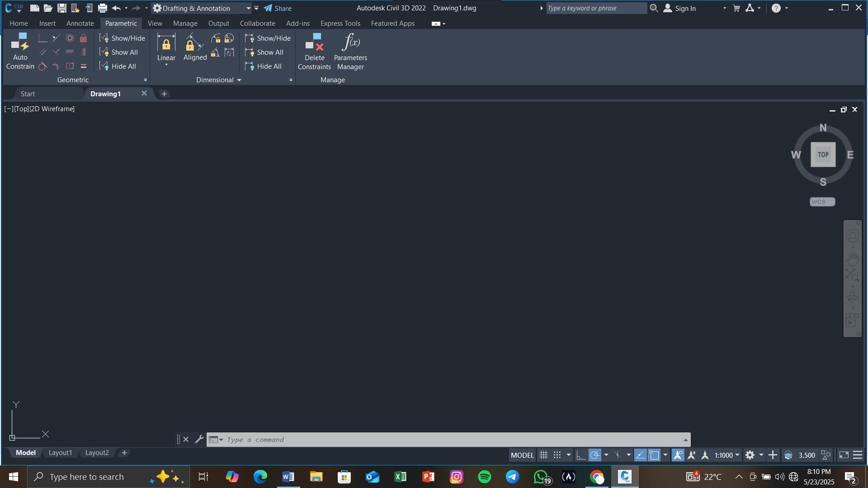Open the Drafting & Annotation workspace dropdown
Screen dimensions: 868x488
click(x=248, y=8)
